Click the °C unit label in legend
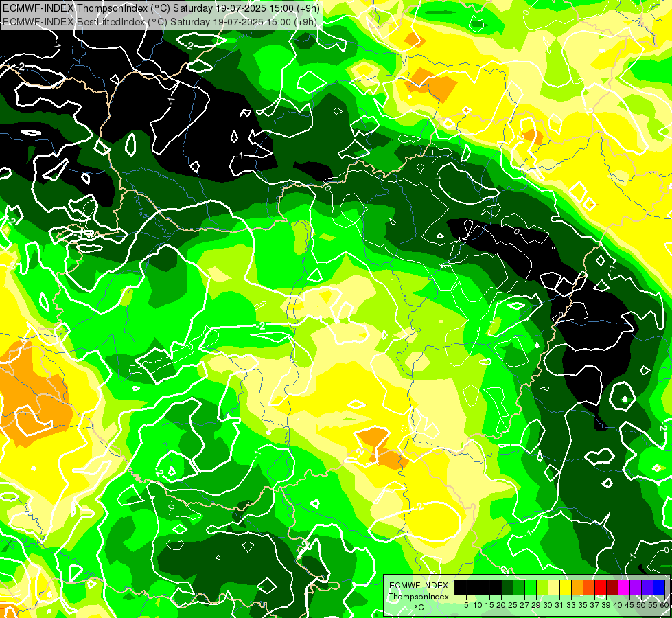The height and width of the screenshot is (618, 672). (419, 608)
